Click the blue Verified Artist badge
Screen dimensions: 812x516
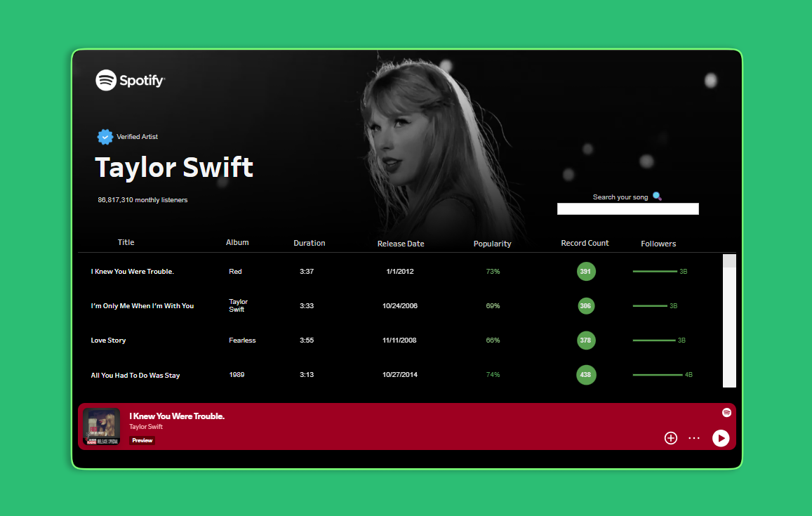point(105,136)
